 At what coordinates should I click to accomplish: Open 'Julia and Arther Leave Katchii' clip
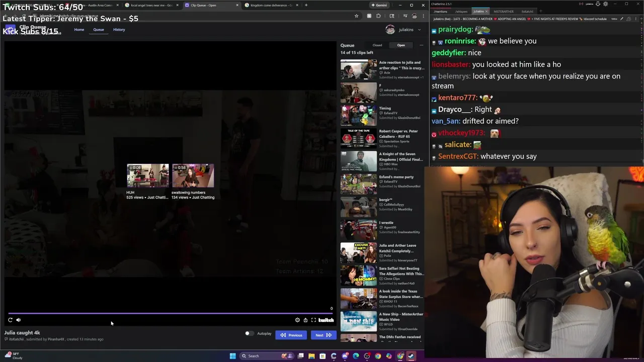click(382, 253)
